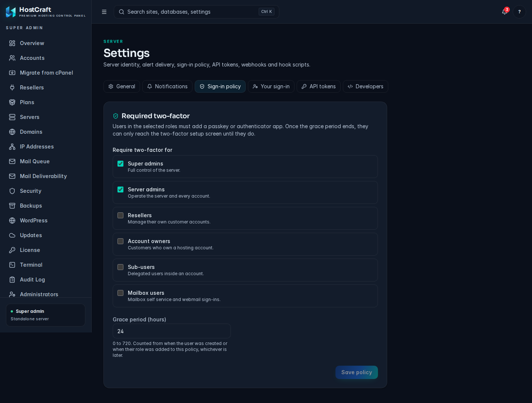Image resolution: width=532 pixels, height=403 pixels.
Task: Click the Audit Log clipboard icon
Action: pos(12,280)
